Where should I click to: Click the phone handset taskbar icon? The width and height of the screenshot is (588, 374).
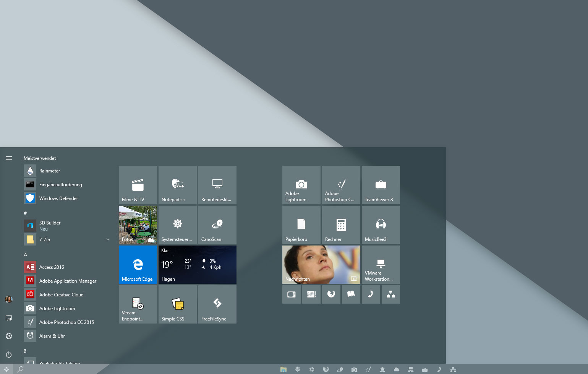pyautogui.click(x=439, y=369)
